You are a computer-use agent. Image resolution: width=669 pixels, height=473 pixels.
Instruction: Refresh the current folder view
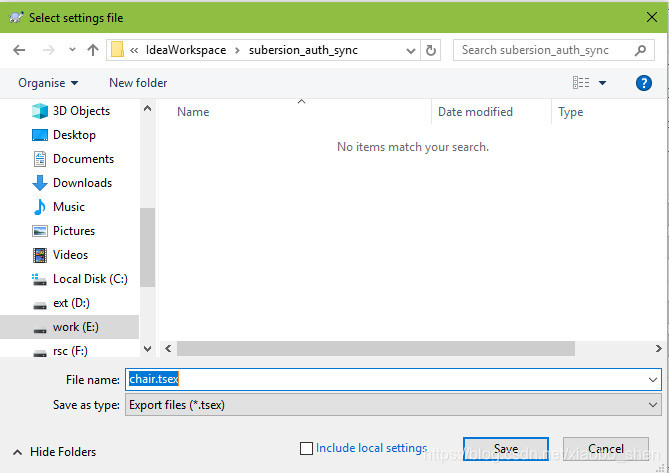click(430, 50)
